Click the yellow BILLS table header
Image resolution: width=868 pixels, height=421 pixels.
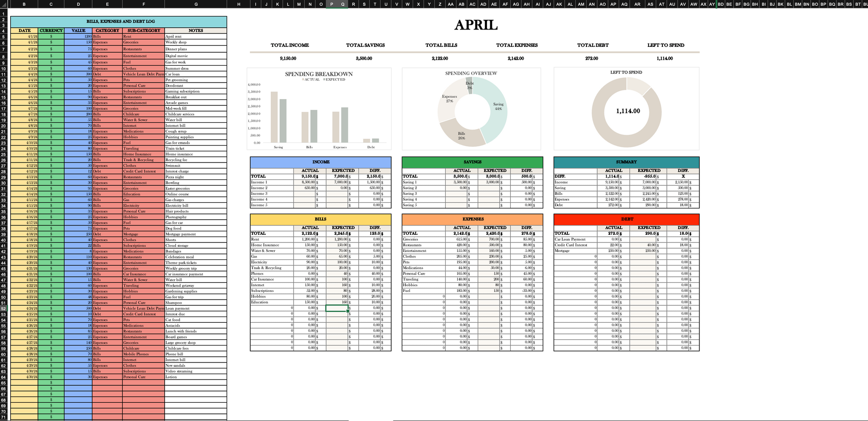tap(321, 219)
